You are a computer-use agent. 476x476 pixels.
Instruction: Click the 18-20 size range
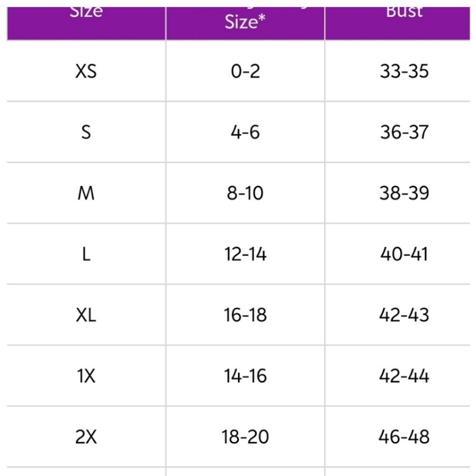(x=245, y=437)
